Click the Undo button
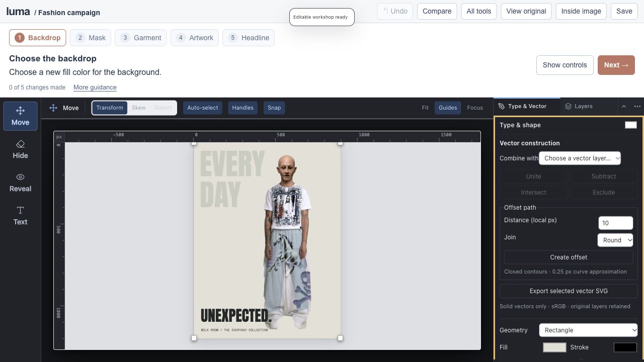644x362 pixels. (395, 11)
